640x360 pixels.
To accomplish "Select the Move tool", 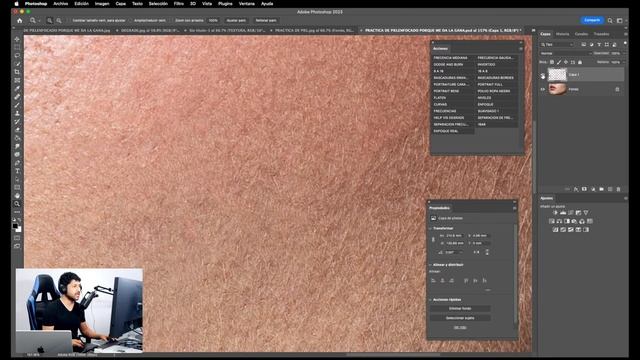I will click(17, 39).
